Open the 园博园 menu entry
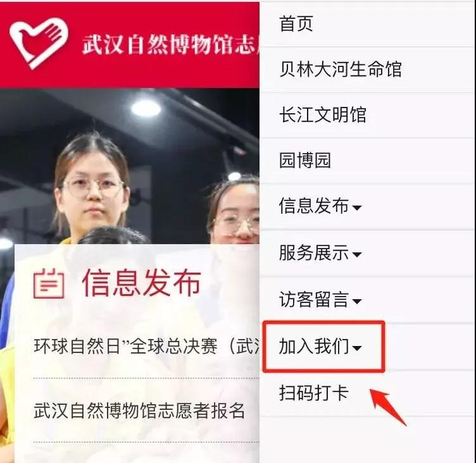Screen dimensions: 476x463 [367, 160]
